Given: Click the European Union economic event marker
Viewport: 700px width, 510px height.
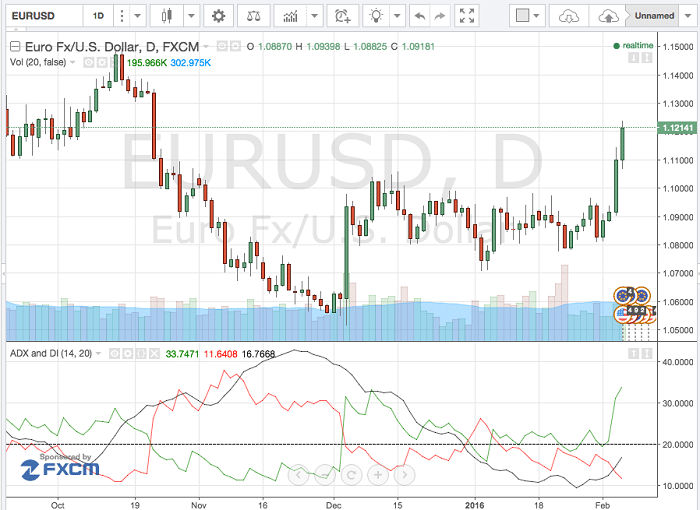Looking at the screenshot, I should coord(624,296).
